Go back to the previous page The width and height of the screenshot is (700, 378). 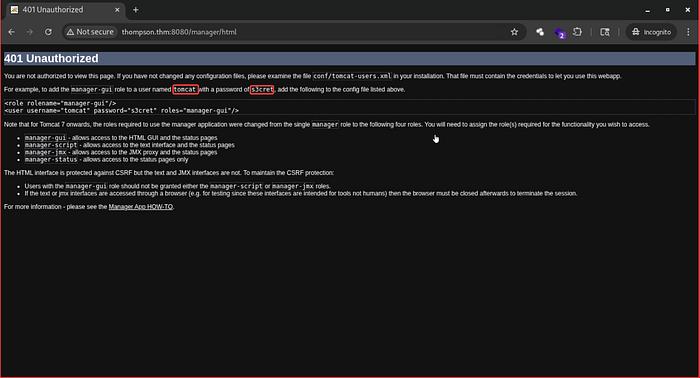point(12,32)
